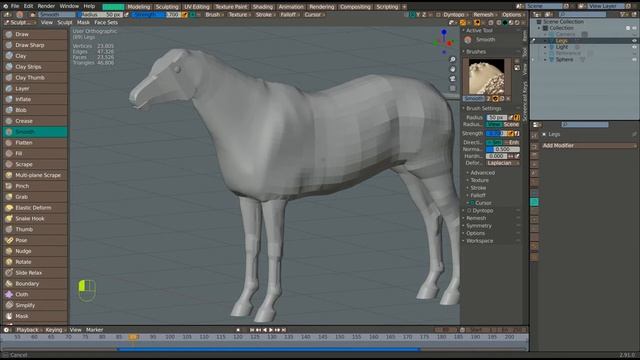The width and height of the screenshot is (640, 360).
Task: Open the Face Sets menu
Action: pyautogui.click(x=106, y=22)
